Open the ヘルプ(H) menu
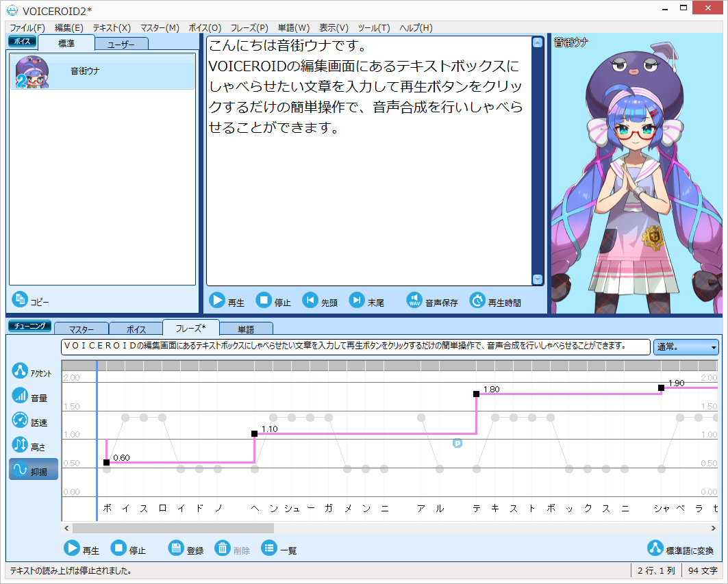The width and height of the screenshot is (728, 584). (416, 28)
